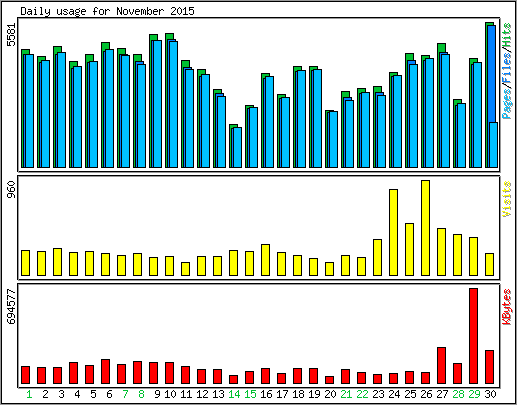
Task: Click the day 16 axis label
Action: tap(266, 394)
